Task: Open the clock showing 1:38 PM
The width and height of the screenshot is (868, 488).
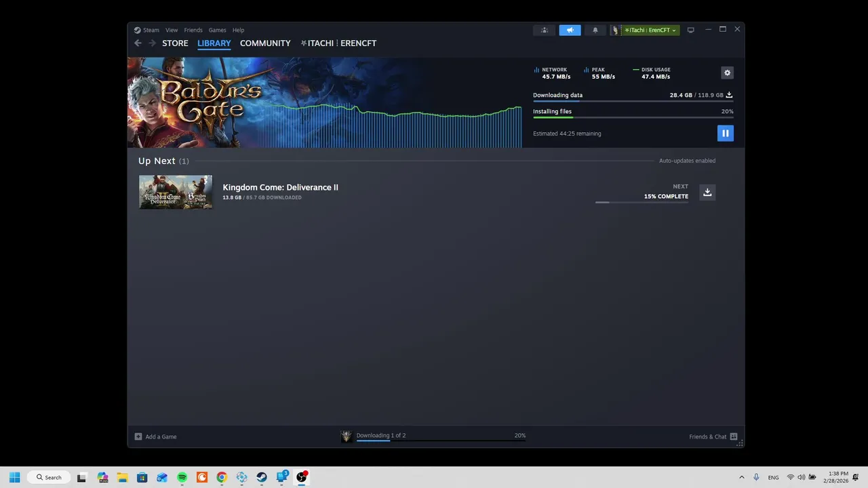Action: [x=837, y=477]
